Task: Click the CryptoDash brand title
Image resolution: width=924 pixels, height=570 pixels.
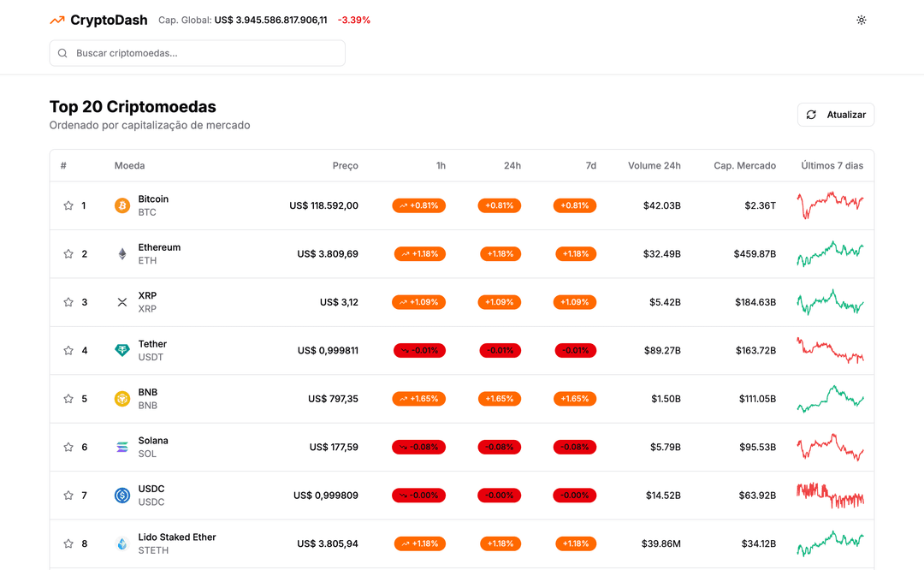Action: pyautogui.click(x=109, y=20)
